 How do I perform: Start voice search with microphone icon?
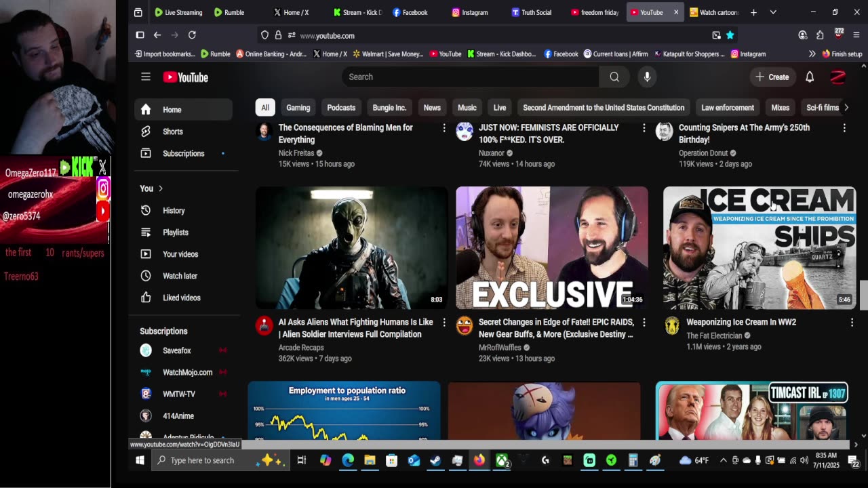click(x=647, y=77)
